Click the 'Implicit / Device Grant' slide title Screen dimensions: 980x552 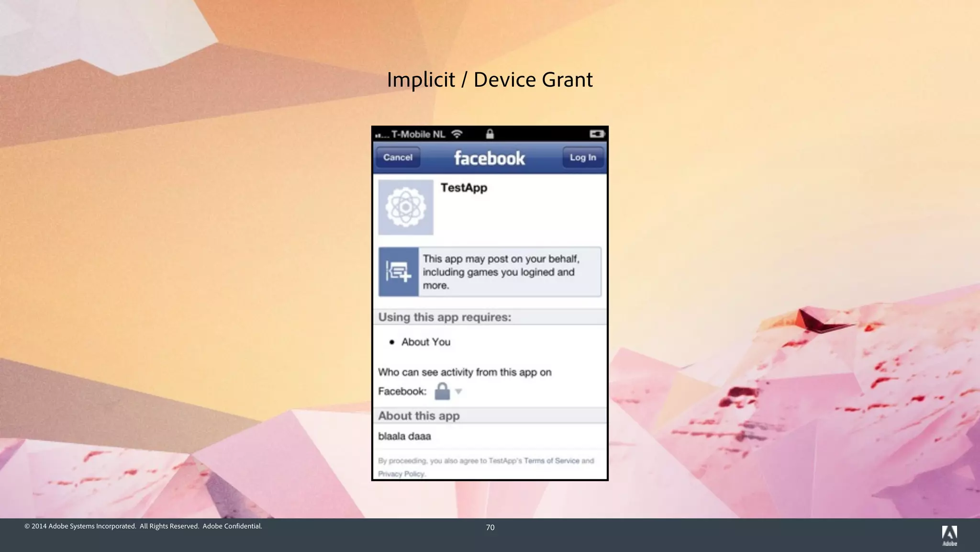pos(490,79)
